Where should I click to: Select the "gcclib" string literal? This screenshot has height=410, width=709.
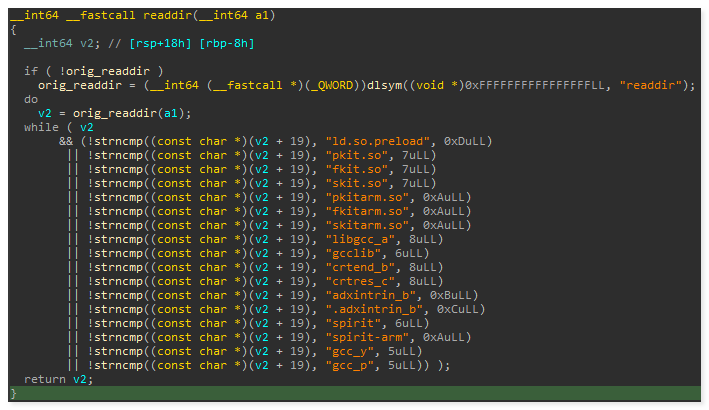(348, 253)
